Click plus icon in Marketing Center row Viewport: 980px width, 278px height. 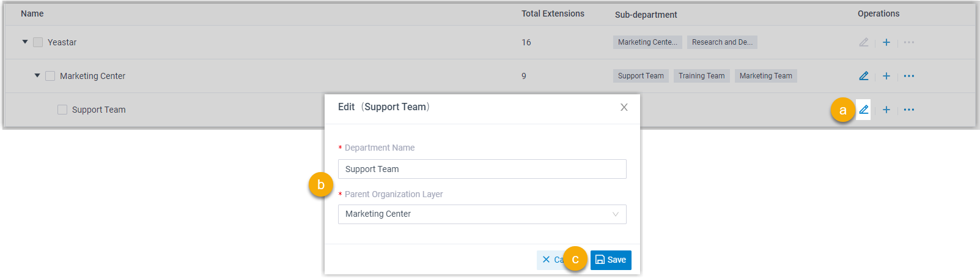(x=886, y=76)
